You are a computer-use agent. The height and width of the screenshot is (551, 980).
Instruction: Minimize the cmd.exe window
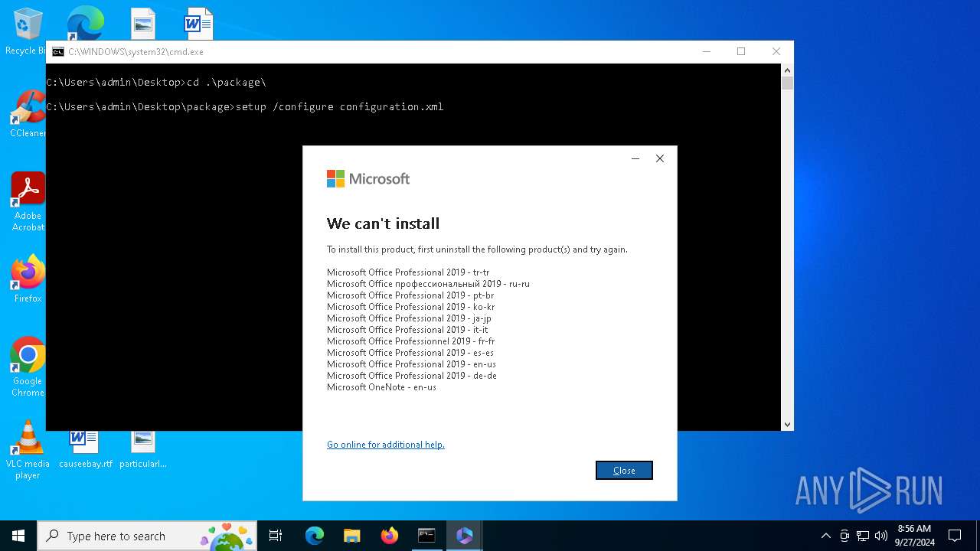(x=707, y=51)
